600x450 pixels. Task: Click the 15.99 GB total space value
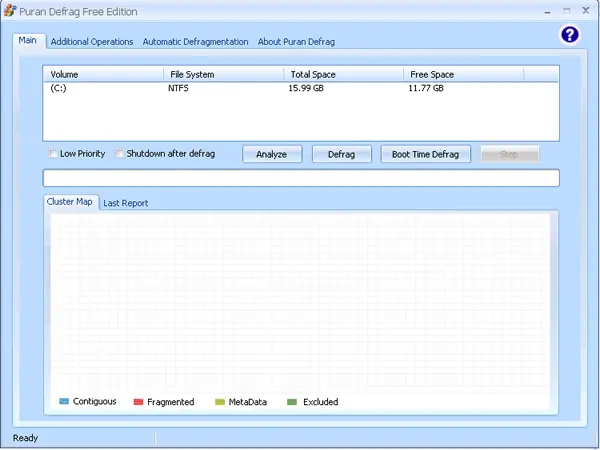306,88
